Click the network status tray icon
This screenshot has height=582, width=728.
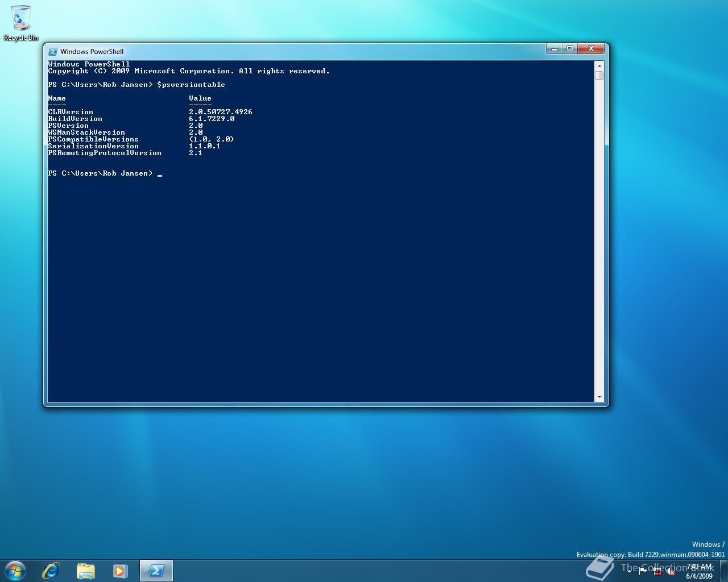pyautogui.click(x=657, y=571)
